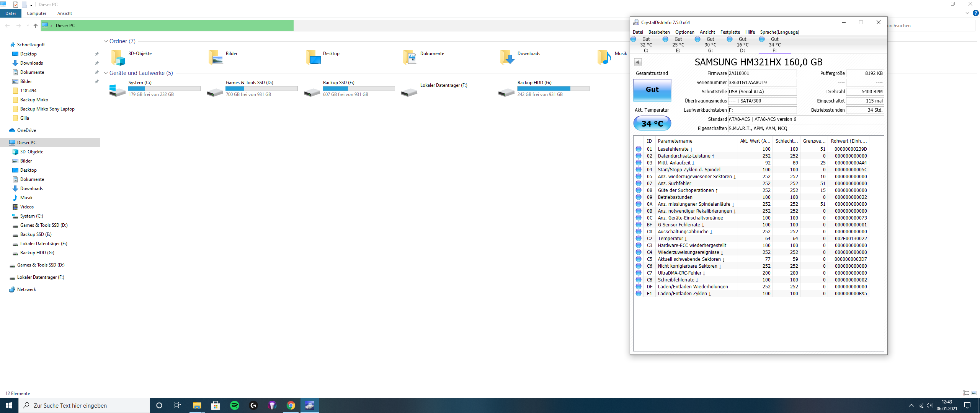Open Backup Mirko Sony Laptop folder
Viewport: 980px width, 413px height.
pyautogui.click(x=47, y=109)
